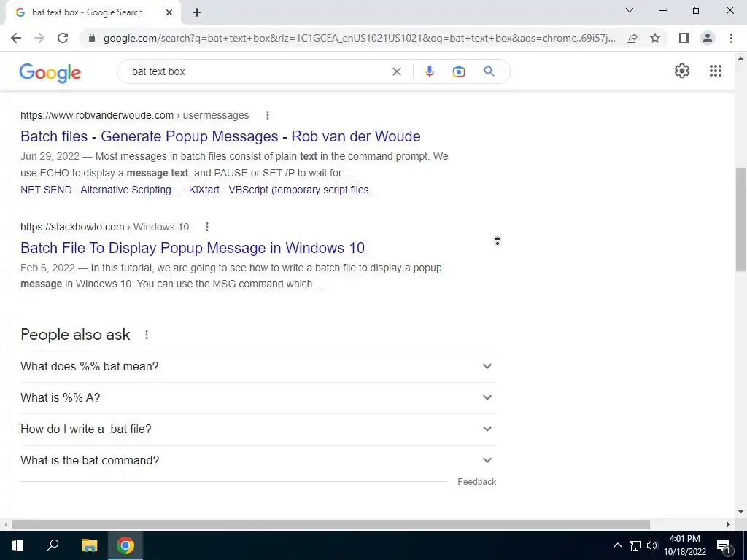Follow the VBScript temporary script files sitelink
The image size is (747, 560).
303,190
